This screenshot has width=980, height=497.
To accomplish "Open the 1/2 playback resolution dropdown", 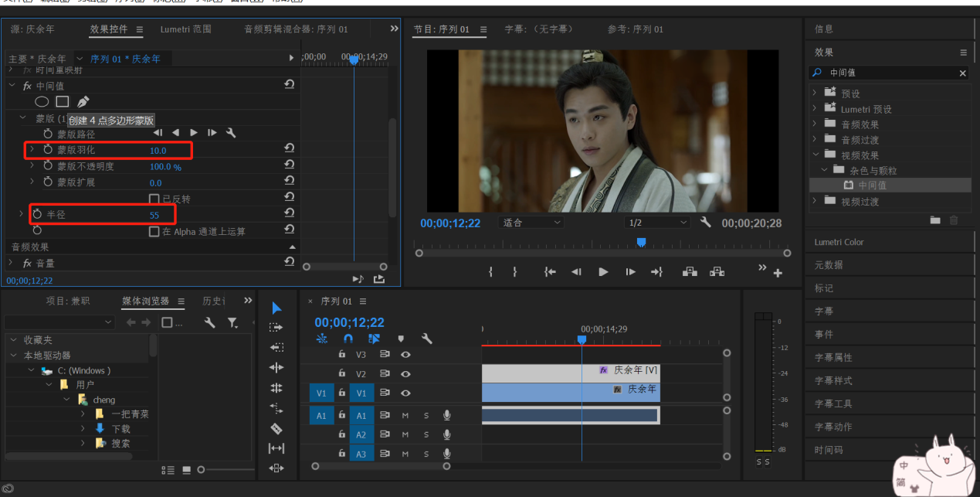I will pos(656,223).
